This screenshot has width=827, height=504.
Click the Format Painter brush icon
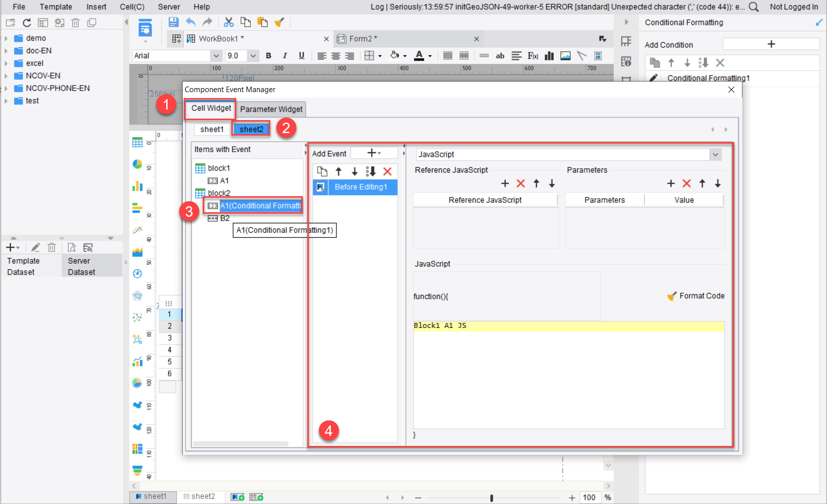279,22
